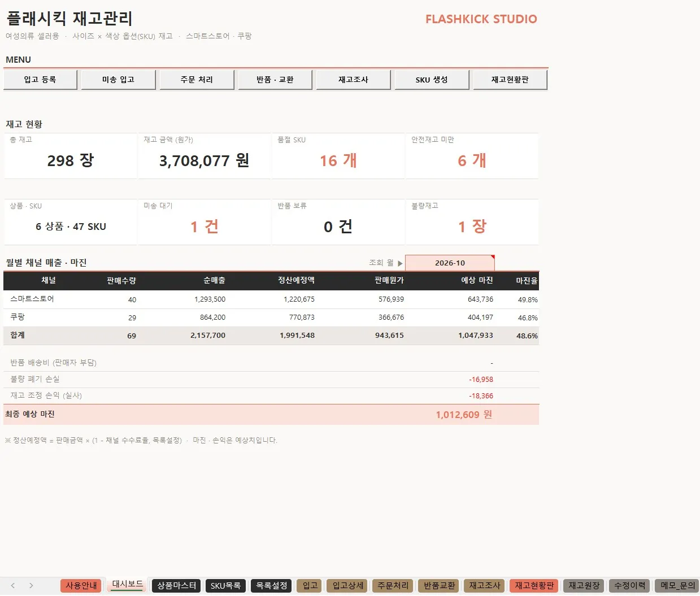This screenshot has height=596, width=700.
Task: Open the 메모_문의 sheet tab
Action: [x=677, y=586]
